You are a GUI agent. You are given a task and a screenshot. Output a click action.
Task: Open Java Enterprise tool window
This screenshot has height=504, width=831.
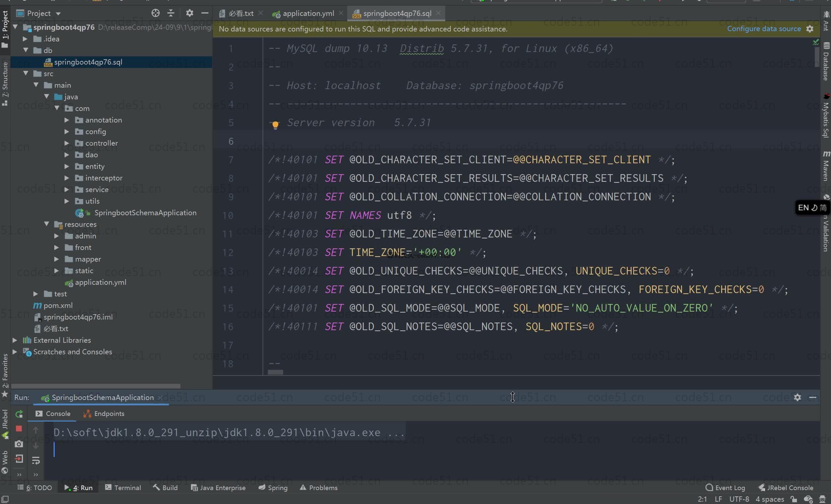[x=218, y=487]
